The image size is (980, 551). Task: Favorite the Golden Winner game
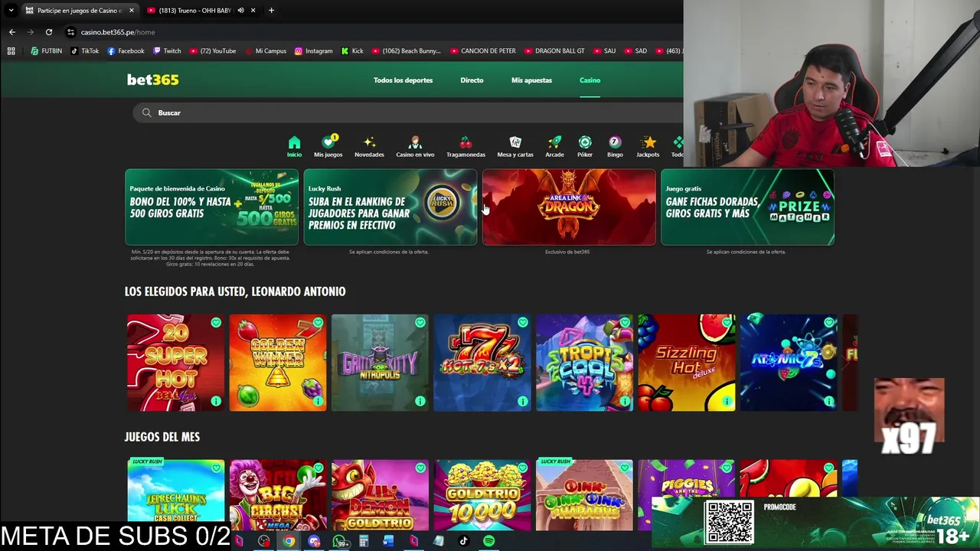(318, 323)
